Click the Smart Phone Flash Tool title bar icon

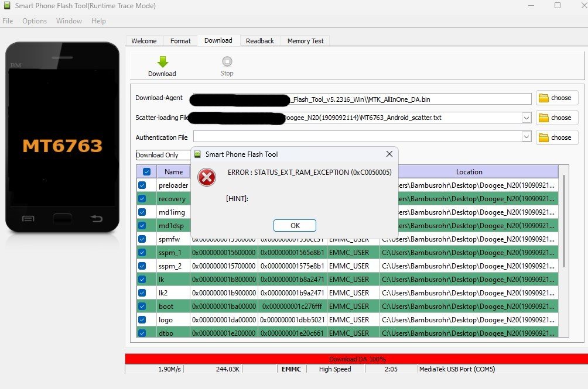pos(7,6)
